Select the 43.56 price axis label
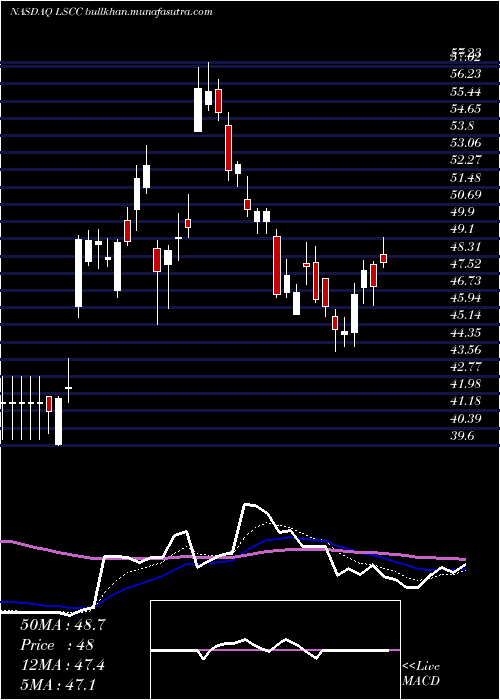This screenshot has width=500, height=700. pos(465,350)
